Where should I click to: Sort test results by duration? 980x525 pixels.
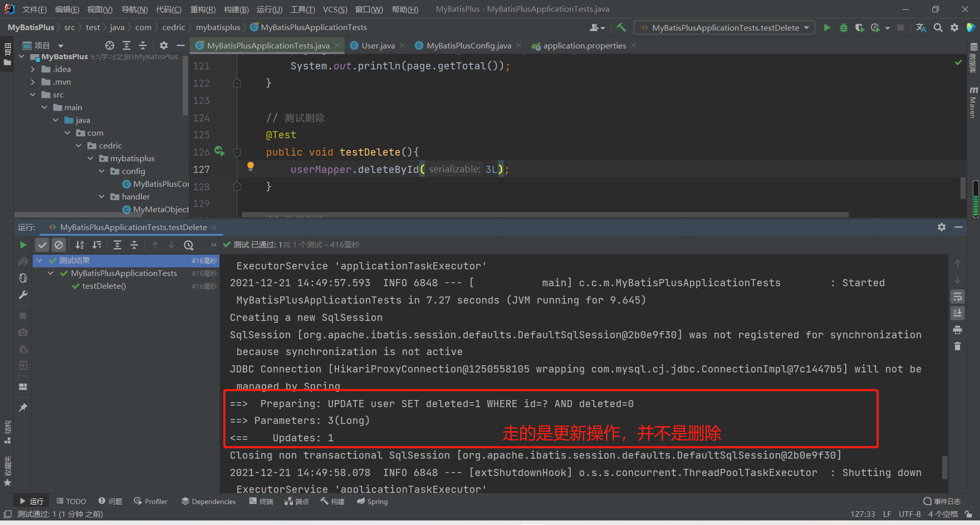click(x=97, y=245)
